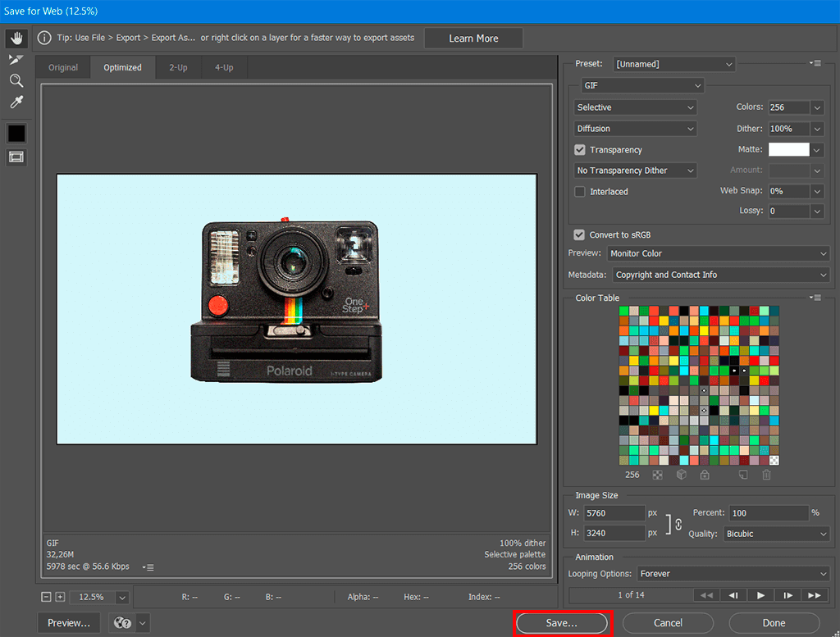The width and height of the screenshot is (840, 637).
Task: Go to last animation frame
Action: pyautogui.click(x=815, y=595)
